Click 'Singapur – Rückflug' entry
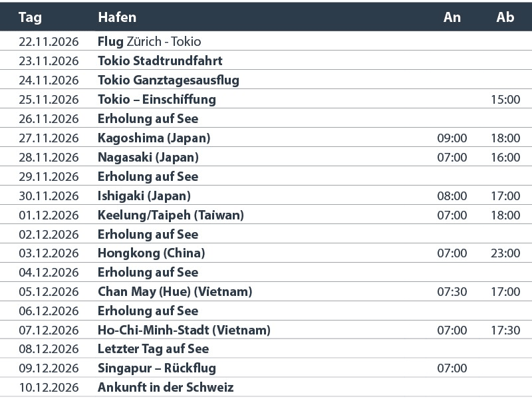 click(156, 368)
